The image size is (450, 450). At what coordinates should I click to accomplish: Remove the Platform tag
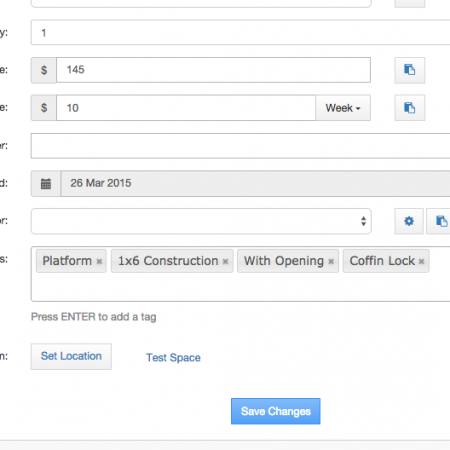[99, 261]
